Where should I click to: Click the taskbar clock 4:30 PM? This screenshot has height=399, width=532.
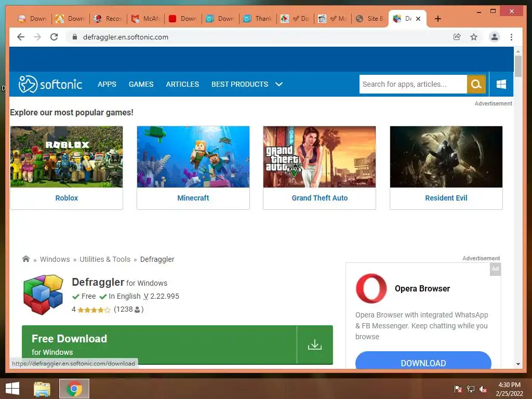tap(509, 385)
